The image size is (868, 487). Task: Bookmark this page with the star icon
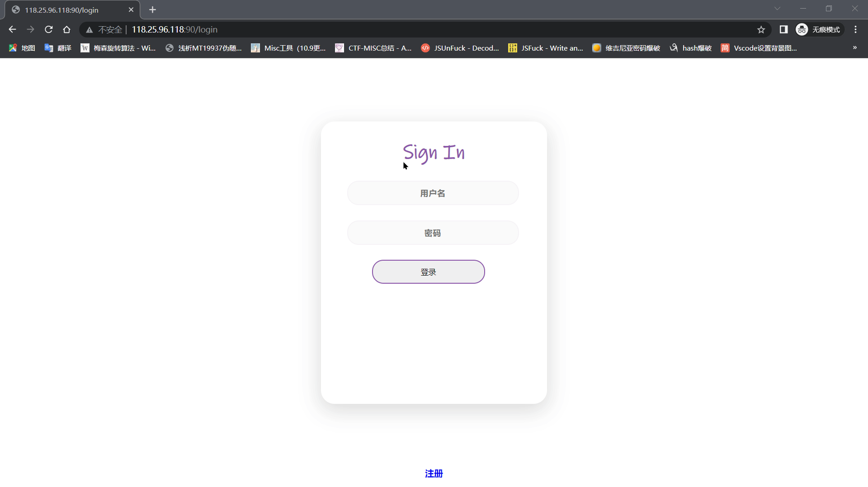761,29
